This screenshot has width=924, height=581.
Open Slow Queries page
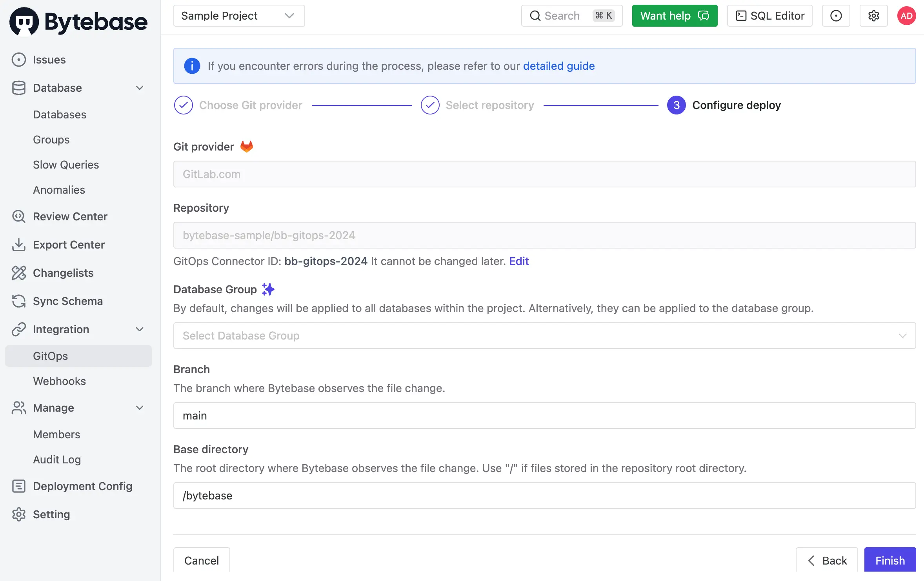(66, 165)
